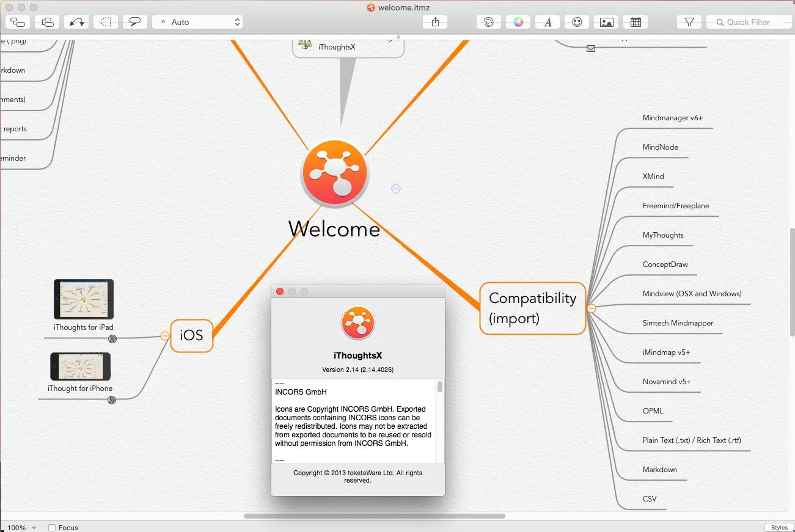This screenshot has height=532, width=795.
Task: Collapse the Welcome node with its minus circle
Action: click(396, 189)
